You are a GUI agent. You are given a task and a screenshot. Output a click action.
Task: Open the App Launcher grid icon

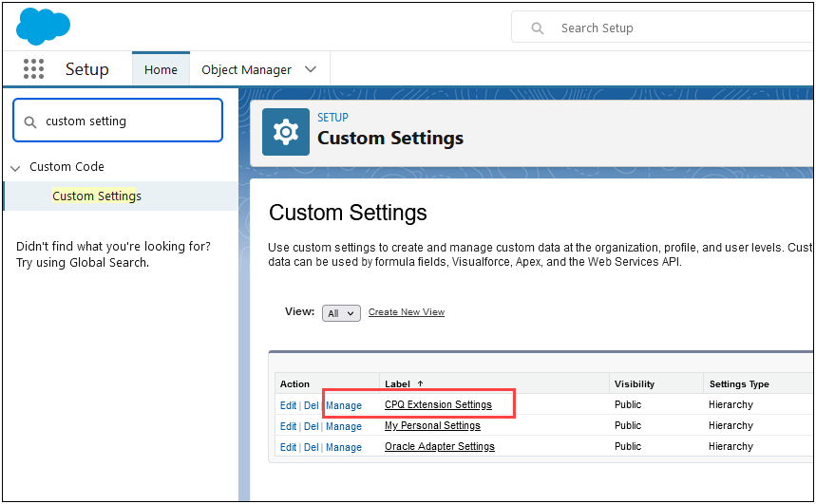[x=33, y=69]
